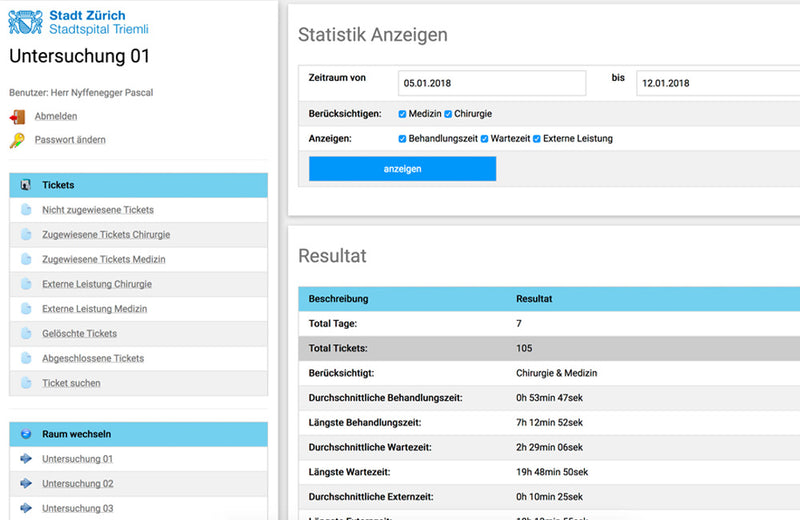Uncheck the Medizin checkbox
Viewport: 800px width, 520px height.
pos(402,114)
